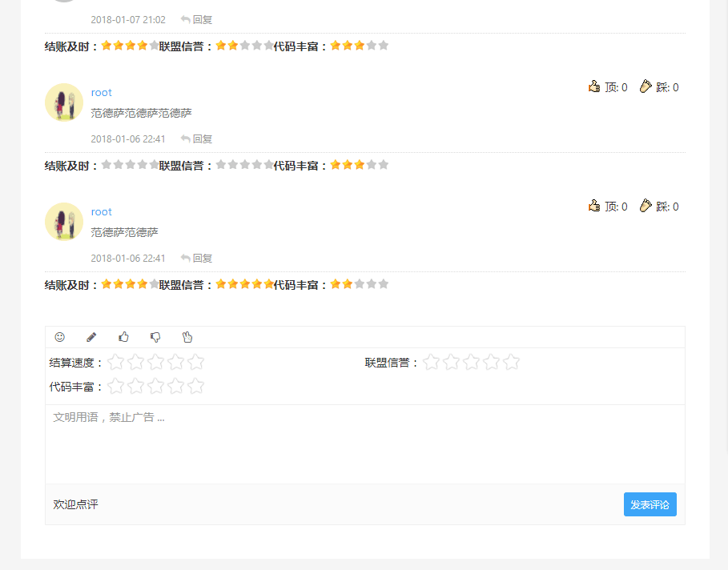Screen dimensions: 728x570
Task: Upvote (顶) the last comment 范德萨范德萨
Action: [x=608, y=207]
